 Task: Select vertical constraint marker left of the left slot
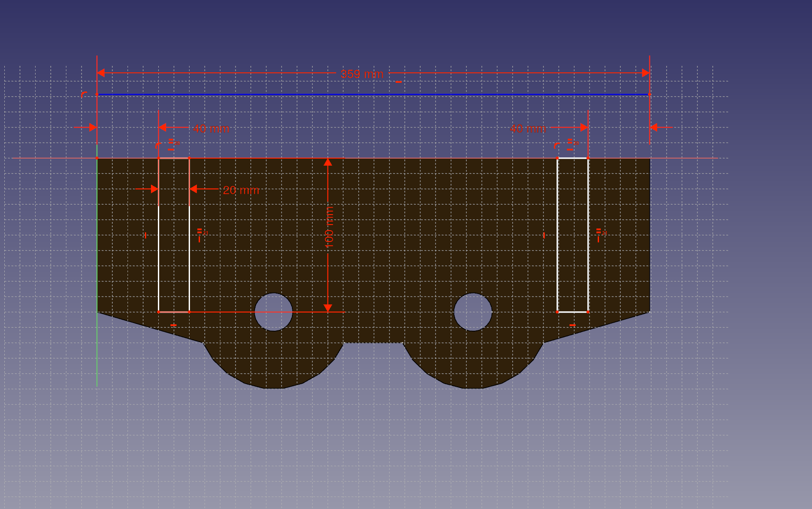click(145, 235)
